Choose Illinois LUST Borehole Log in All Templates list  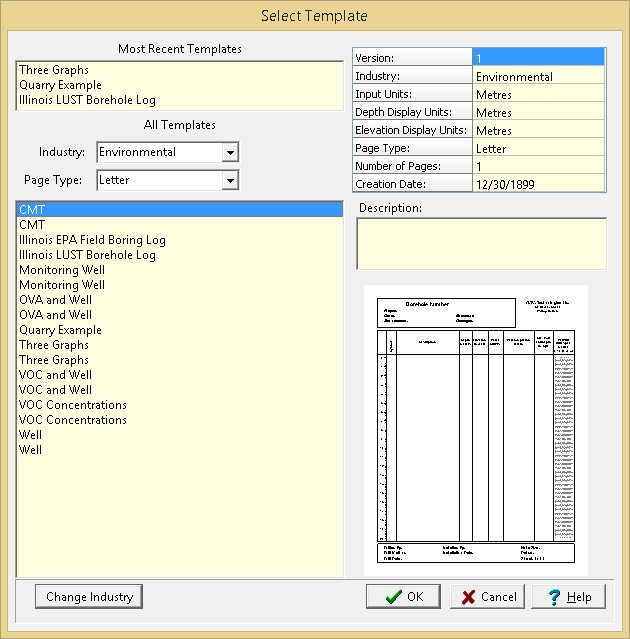tap(87, 255)
